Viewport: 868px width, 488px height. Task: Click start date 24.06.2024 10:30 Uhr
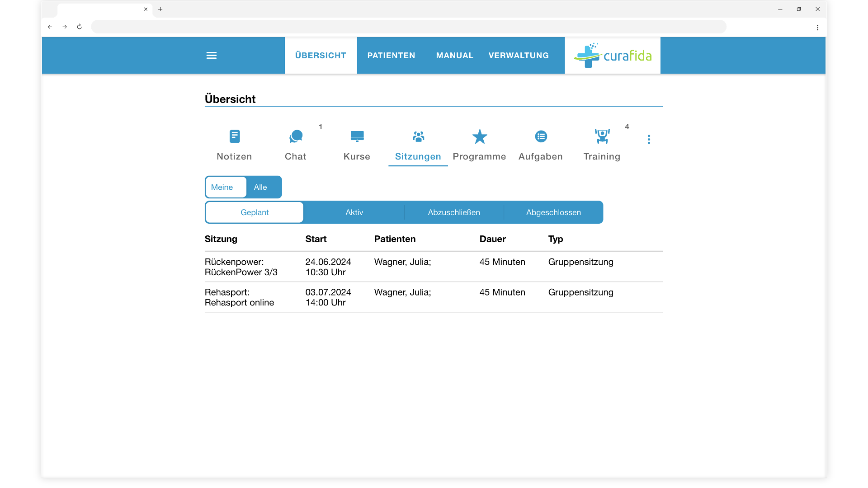click(328, 267)
